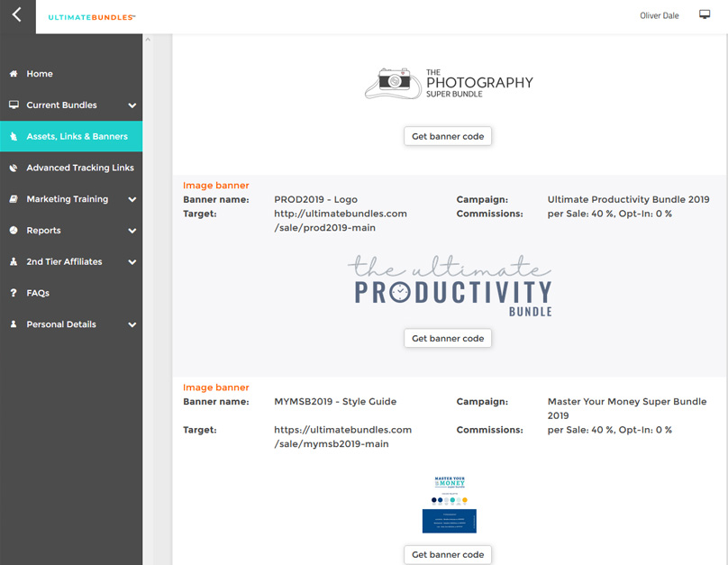
Task: Click the Marketing Training book icon
Action: (14, 199)
